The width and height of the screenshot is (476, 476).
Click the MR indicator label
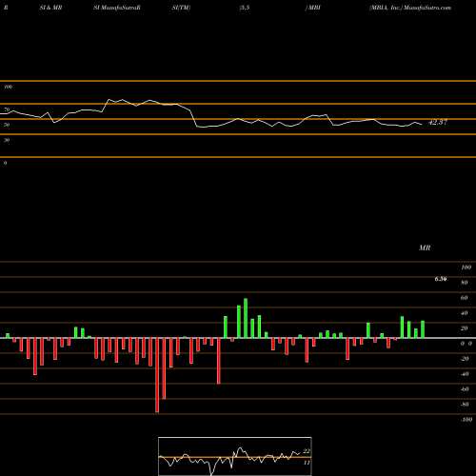point(425,248)
